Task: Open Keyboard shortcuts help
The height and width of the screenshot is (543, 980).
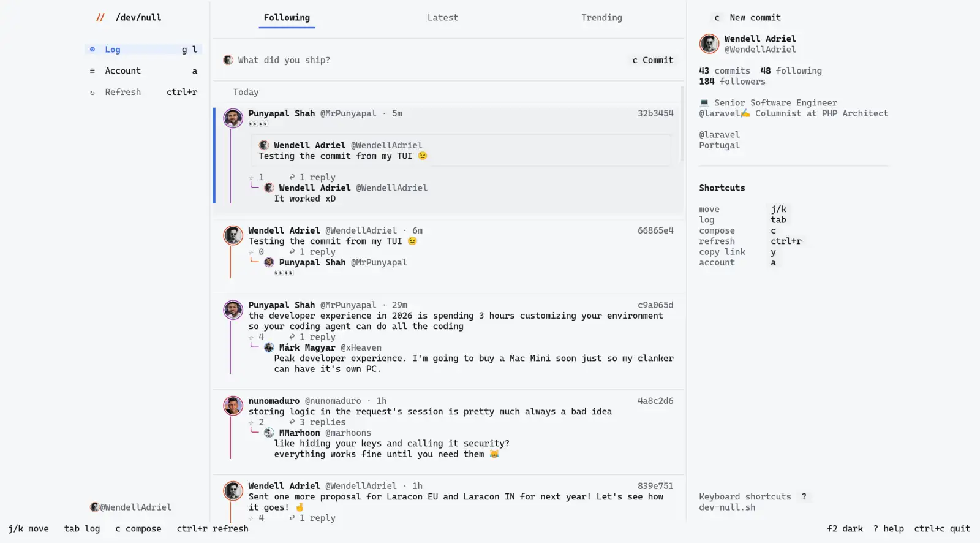Action: (753, 497)
